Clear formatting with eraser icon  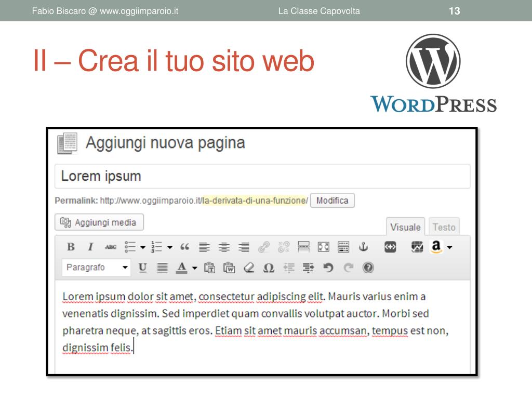tap(249, 268)
